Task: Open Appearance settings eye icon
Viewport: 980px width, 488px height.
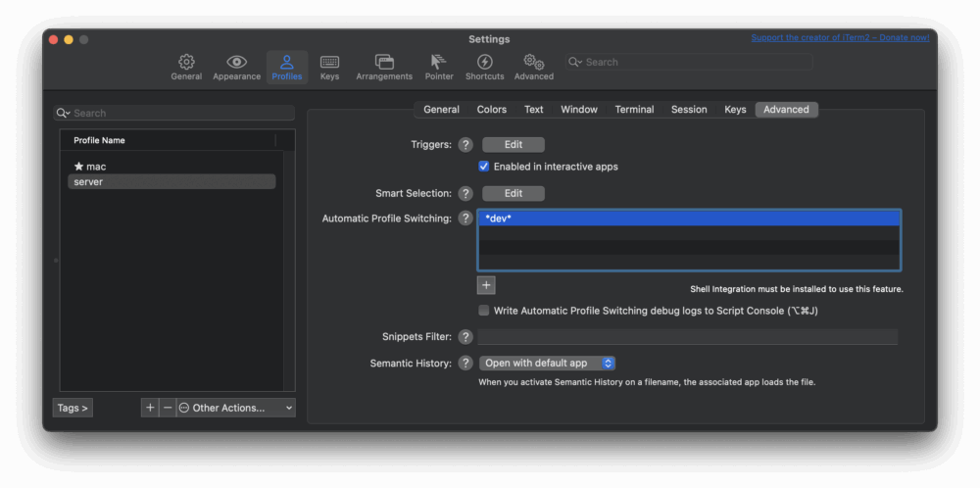Action: tap(236, 62)
